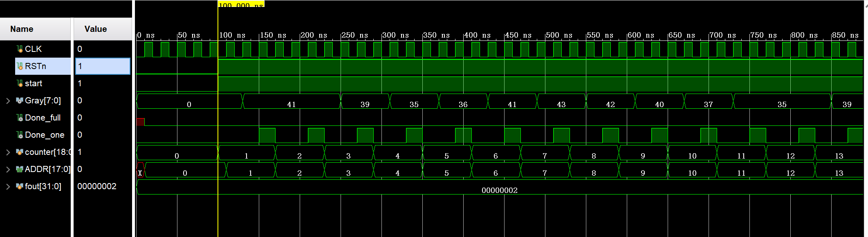Click the red Done_full undefined block
The width and height of the screenshot is (868, 237).
[140, 122]
